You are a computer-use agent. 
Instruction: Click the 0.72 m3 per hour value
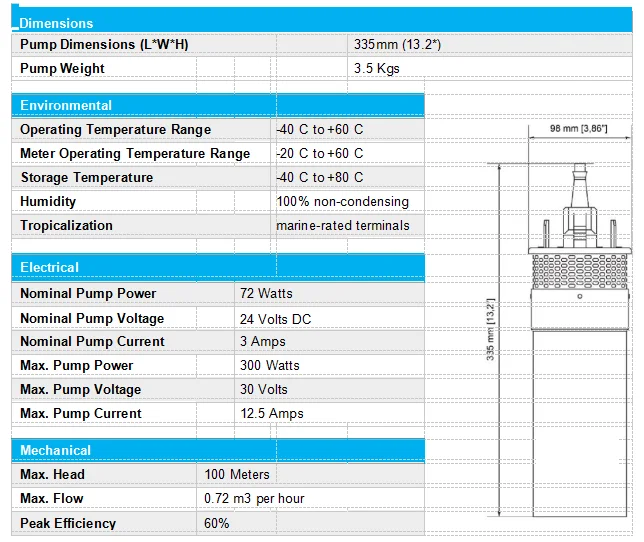pyautogui.click(x=254, y=498)
